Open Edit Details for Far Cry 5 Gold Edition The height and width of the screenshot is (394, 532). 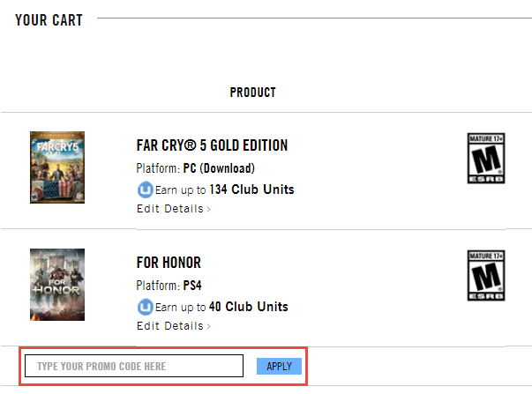[x=170, y=209]
